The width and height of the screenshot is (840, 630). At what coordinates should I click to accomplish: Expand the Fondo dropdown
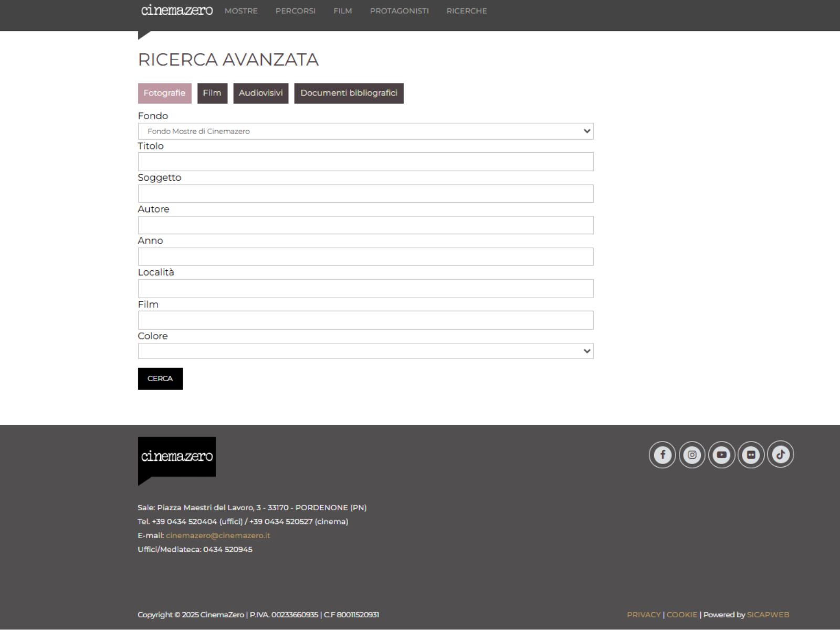point(365,131)
